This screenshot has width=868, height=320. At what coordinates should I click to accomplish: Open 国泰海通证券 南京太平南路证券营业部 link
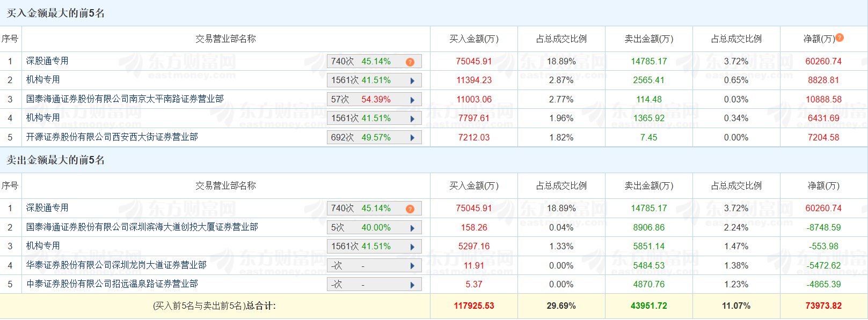[125, 99]
